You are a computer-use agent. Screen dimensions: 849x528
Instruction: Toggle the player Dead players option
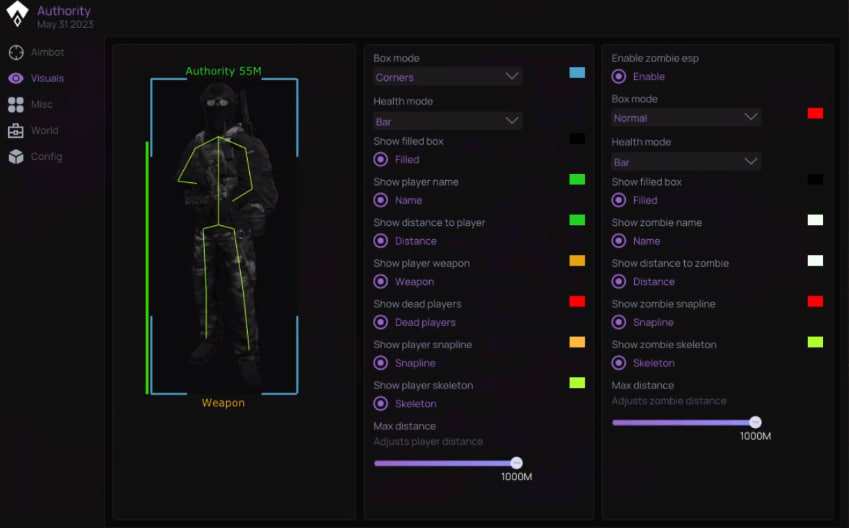point(381,322)
